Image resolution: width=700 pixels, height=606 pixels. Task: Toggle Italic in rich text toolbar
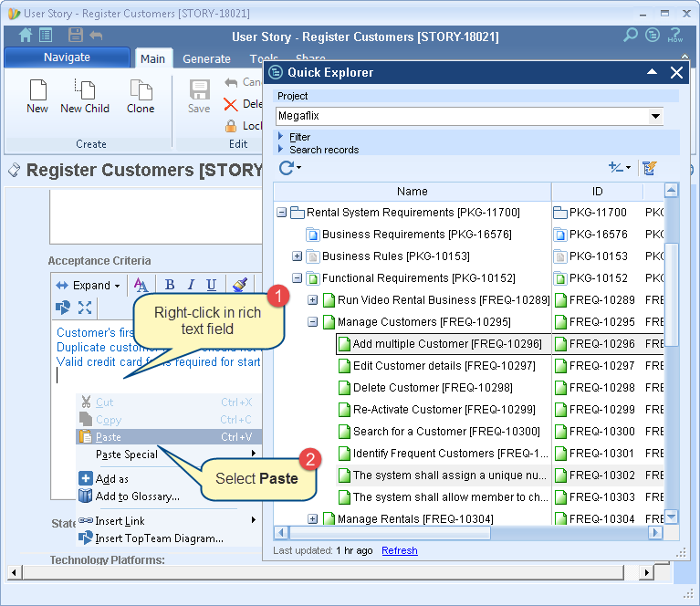191,285
